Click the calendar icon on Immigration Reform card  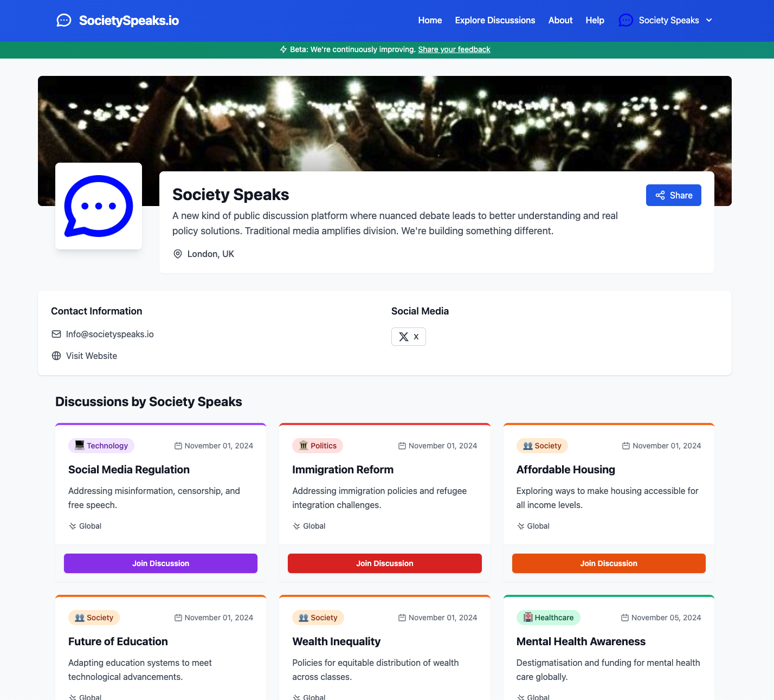point(402,446)
